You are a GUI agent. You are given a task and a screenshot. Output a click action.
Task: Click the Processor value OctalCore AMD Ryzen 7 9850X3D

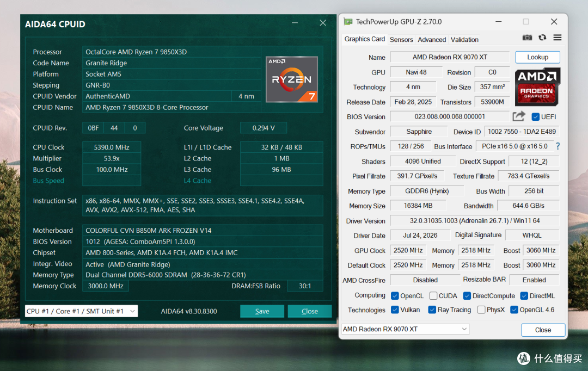tap(171, 52)
